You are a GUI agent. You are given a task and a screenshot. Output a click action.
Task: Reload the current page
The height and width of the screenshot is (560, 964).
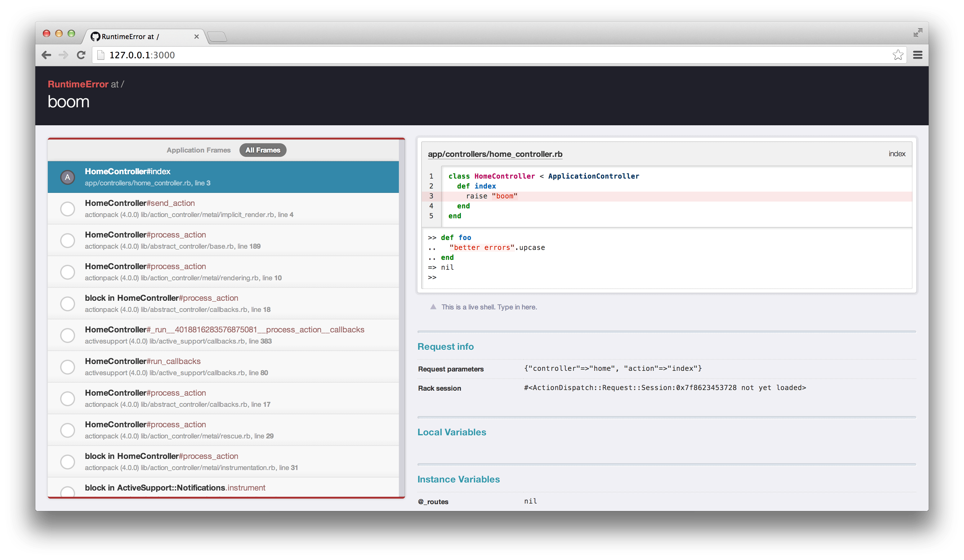(x=81, y=55)
